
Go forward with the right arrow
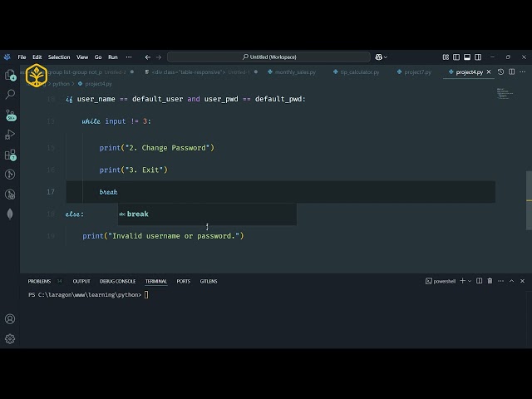[x=159, y=57]
